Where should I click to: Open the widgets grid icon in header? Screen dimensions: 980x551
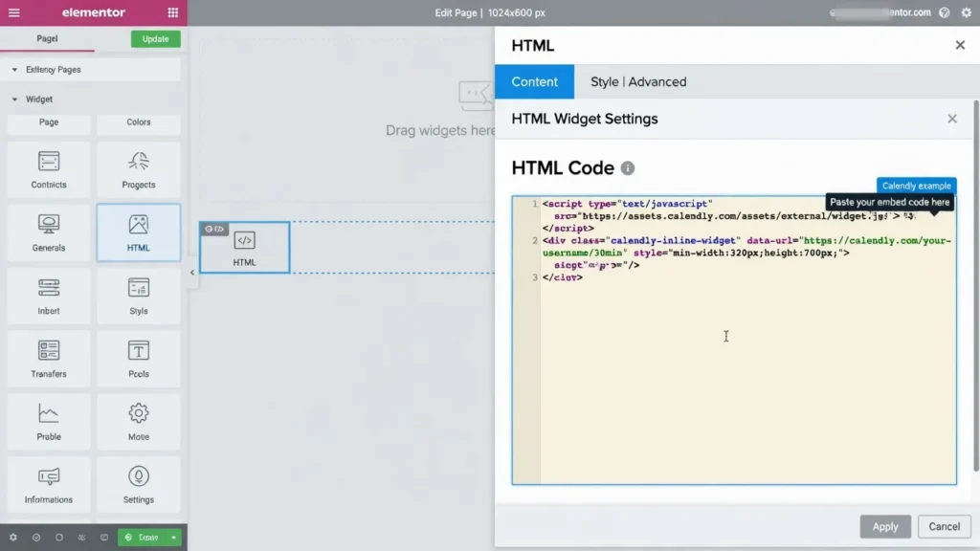pyautogui.click(x=173, y=12)
